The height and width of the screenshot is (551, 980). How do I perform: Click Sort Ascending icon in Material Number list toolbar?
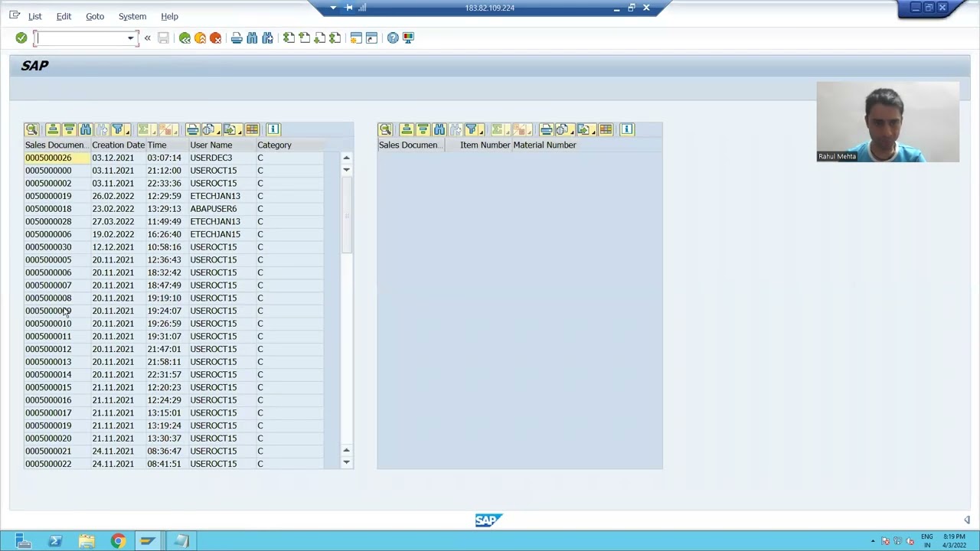pos(407,129)
